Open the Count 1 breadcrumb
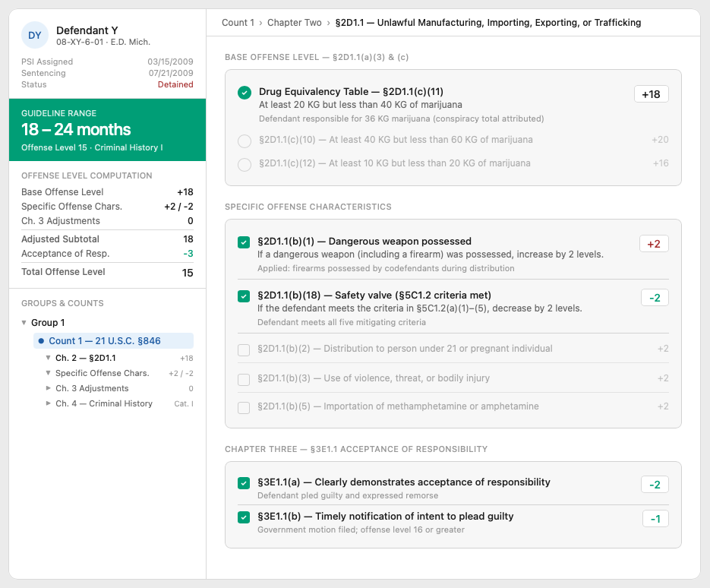The image size is (710, 588). pos(238,23)
